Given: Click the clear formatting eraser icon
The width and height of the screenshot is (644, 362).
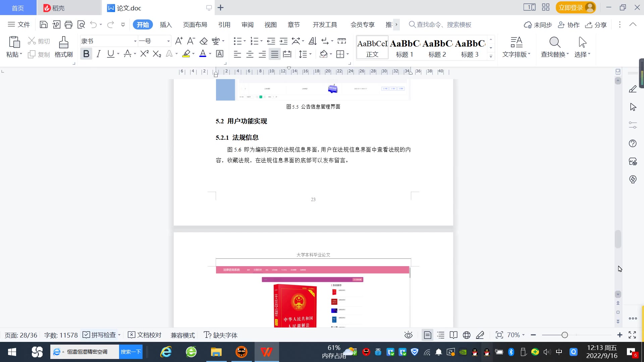Looking at the screenshot, I should tap(204, 41).
